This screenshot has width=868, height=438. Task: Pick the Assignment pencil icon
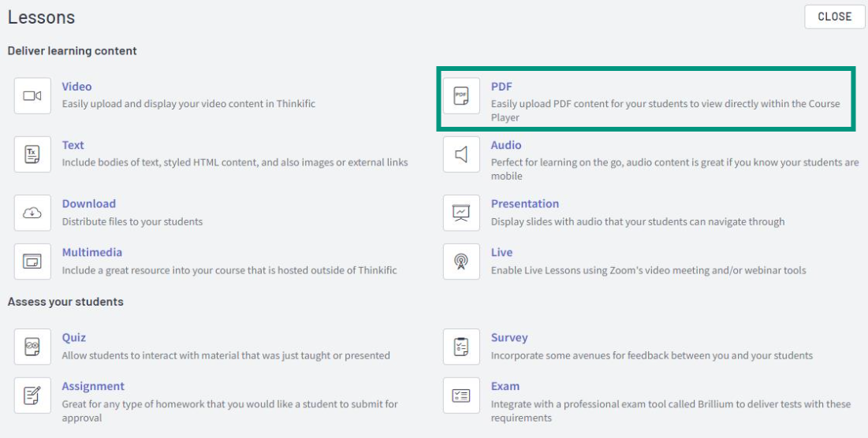pos(32,395)
